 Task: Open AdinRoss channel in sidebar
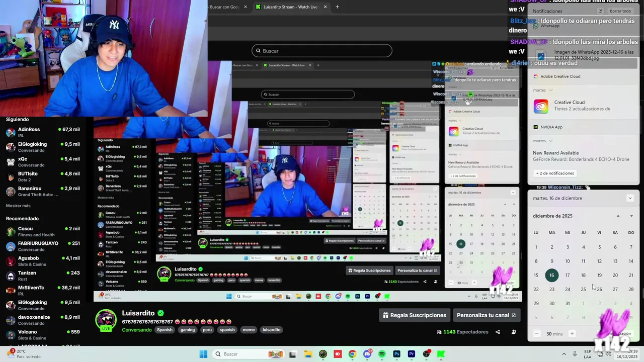pos(43,132)
